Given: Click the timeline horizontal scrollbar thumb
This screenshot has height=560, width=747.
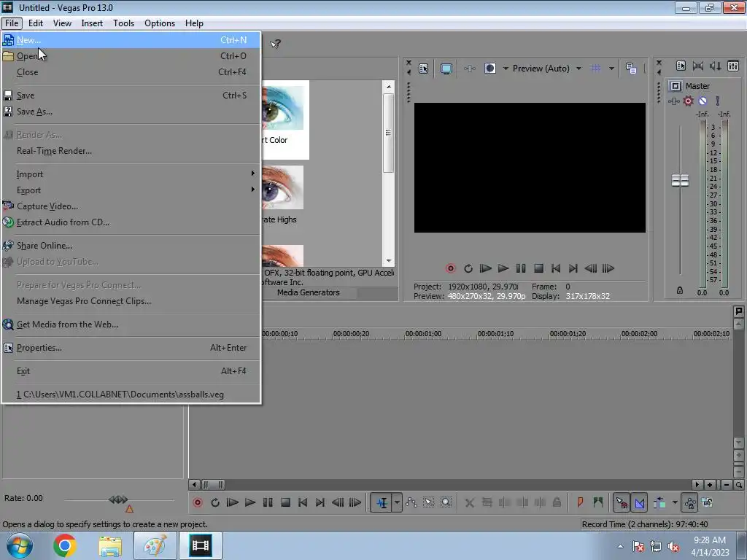Looking at the screenshot, I should [x=214, y=485].
